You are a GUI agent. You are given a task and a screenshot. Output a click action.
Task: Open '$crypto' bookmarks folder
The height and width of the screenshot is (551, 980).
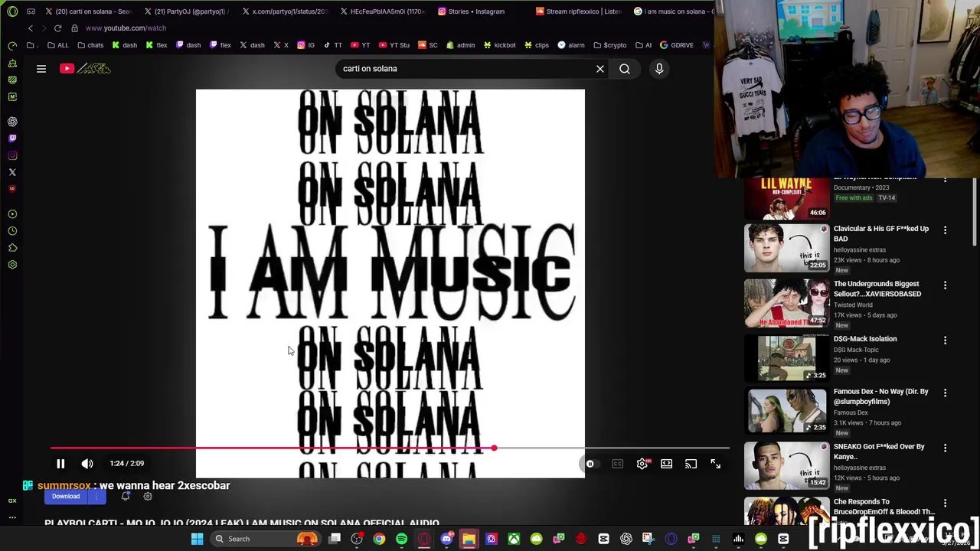[609, 45]
